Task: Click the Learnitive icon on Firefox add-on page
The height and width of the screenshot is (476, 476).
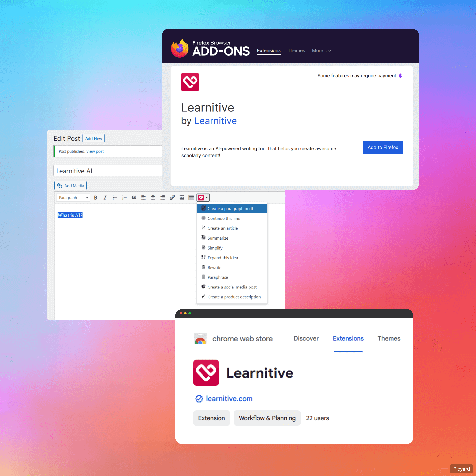Action: (x=190, y=82)
